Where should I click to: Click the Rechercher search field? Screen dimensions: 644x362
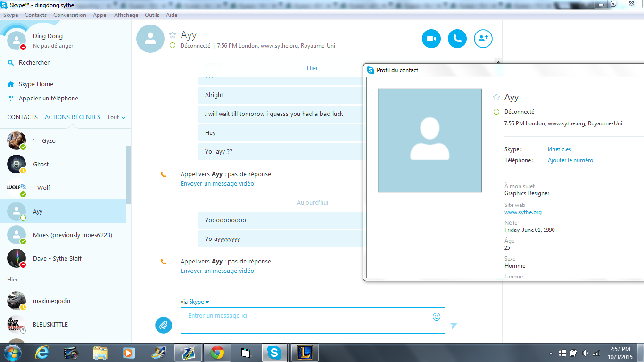pos(66,62)
